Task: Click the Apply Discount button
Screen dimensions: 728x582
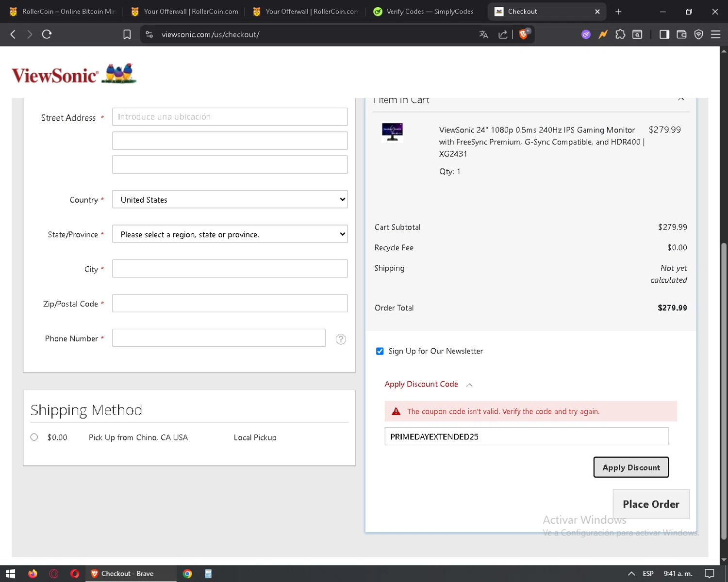Action: [631, 467]
